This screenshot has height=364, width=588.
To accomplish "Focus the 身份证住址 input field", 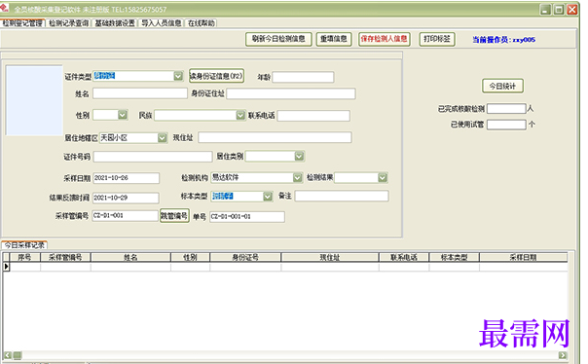I will click(x=291, y=93).
